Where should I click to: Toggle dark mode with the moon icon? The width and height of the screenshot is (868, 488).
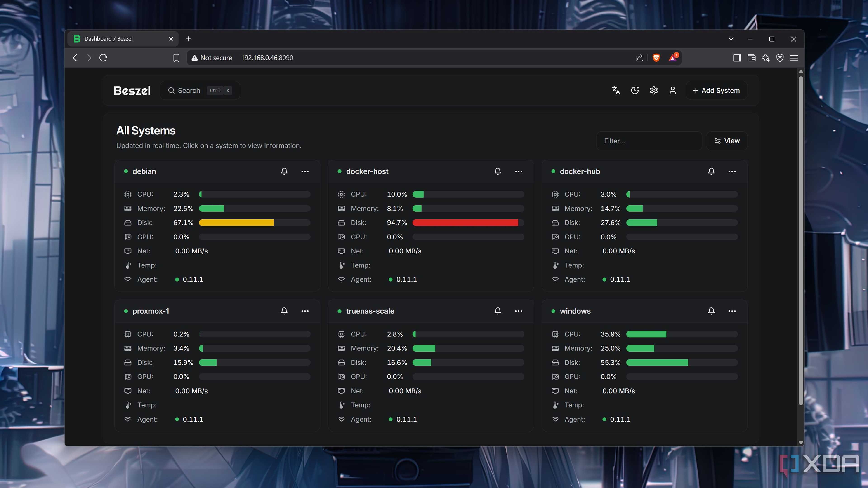point(635,90)
